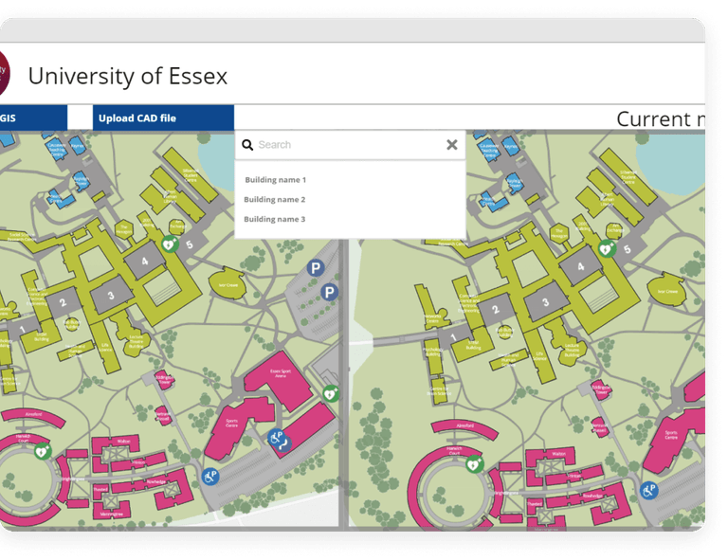Click Ivor Crewe building on right map
Image resolution: width=728 pixels, height=560 pixels.
666,289
